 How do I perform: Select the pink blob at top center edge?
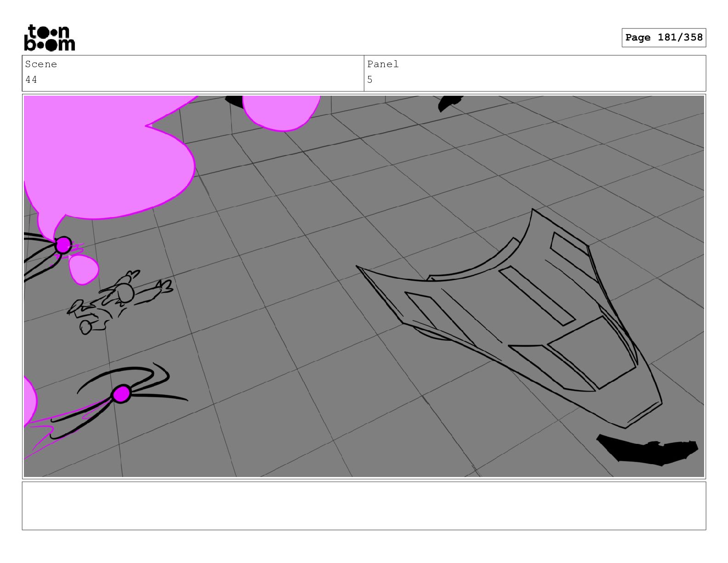pos(280,113)
